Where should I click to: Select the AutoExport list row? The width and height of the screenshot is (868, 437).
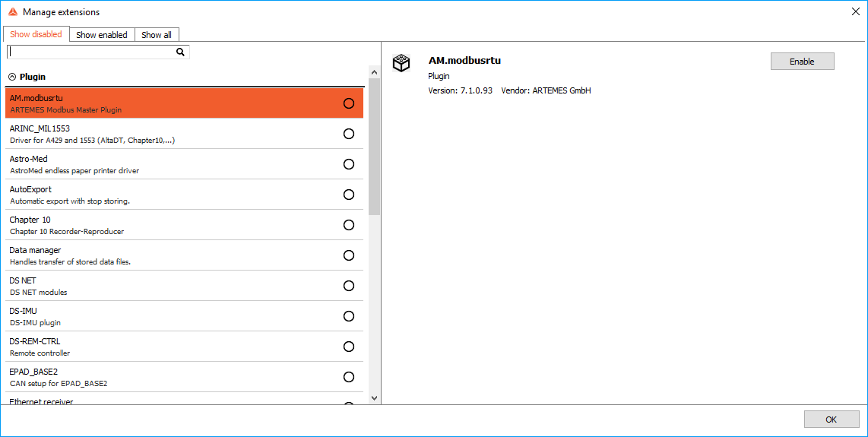[x=185, y=195]
